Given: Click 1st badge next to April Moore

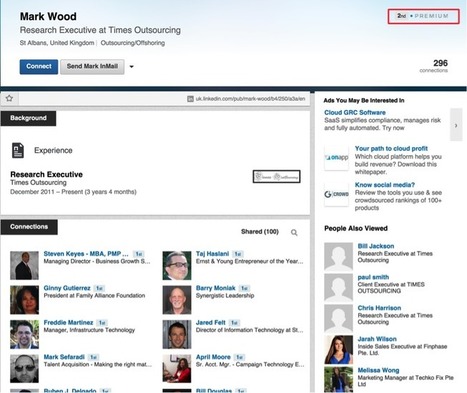Looking at the screenshot, I should [239, 357].
